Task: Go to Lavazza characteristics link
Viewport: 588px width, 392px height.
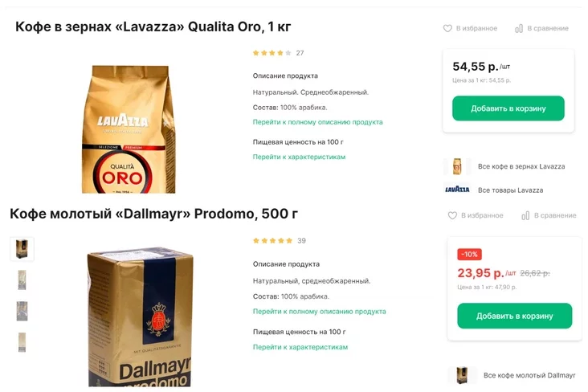Action: [299, 157]
